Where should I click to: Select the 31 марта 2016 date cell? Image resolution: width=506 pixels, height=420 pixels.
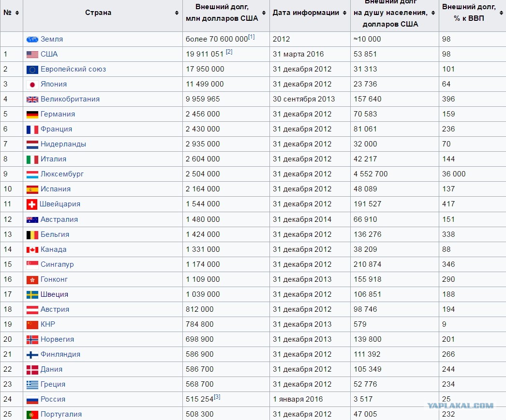[x=310, y=54]
